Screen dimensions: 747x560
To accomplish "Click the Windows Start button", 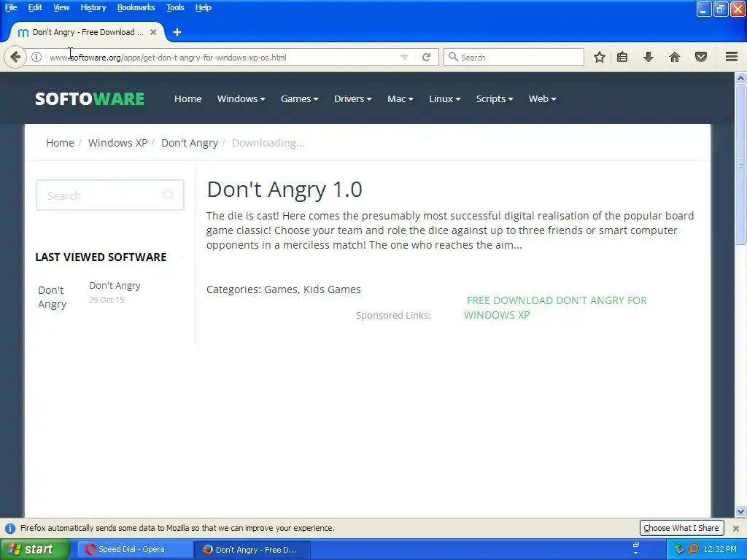I will click(x=35, y=549).
